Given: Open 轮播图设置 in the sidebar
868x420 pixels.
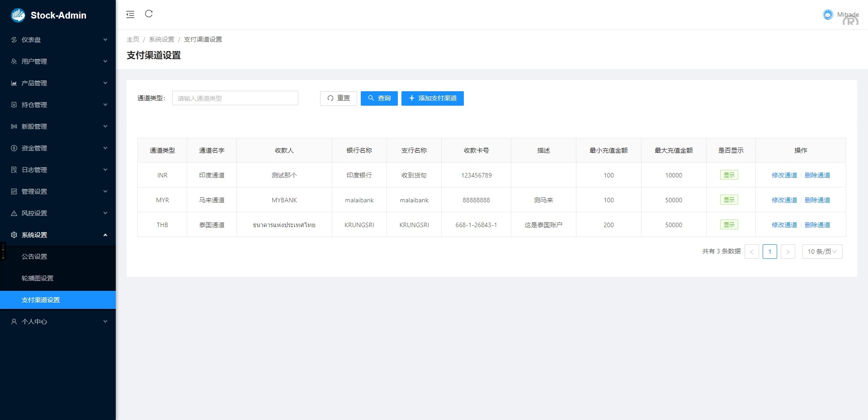Looking at the screenshot, I should click(x=38, y=278).
